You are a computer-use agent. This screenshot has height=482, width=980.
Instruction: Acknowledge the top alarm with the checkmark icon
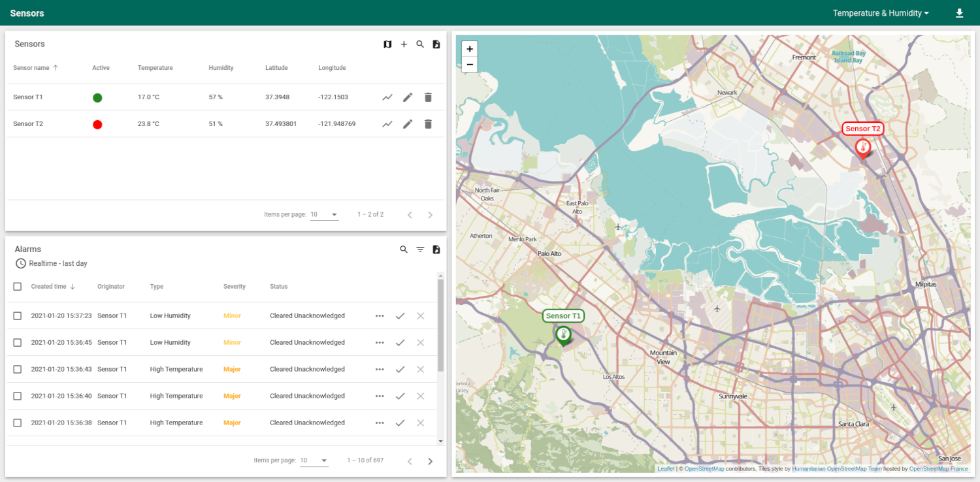(400, 315)
